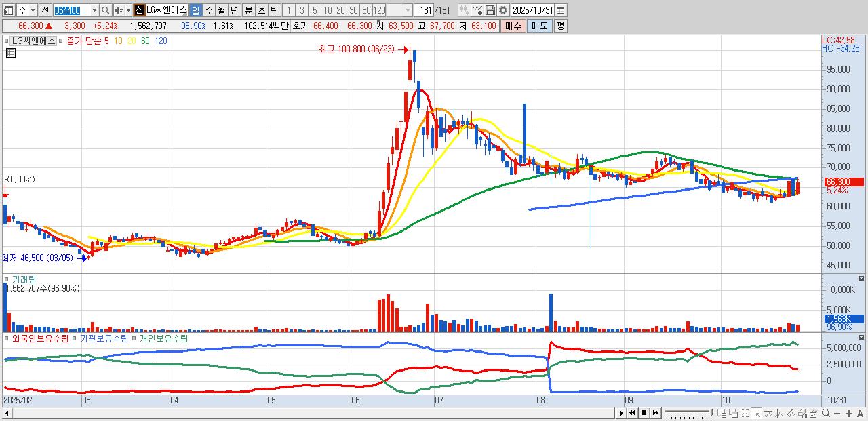Switch to 틱 tick chart period
This screenshot has height=421, width=868.
274,10
